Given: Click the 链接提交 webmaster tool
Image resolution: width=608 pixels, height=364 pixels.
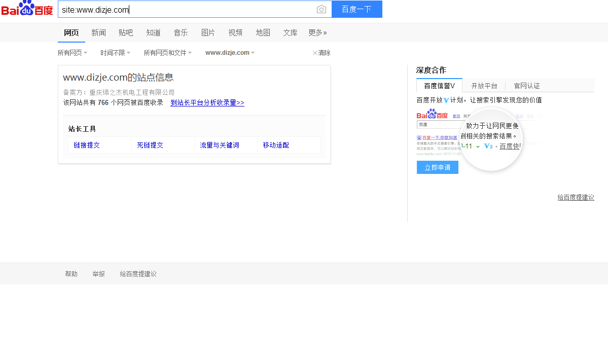Looking at the screenshot, I should tap(87, 145).
